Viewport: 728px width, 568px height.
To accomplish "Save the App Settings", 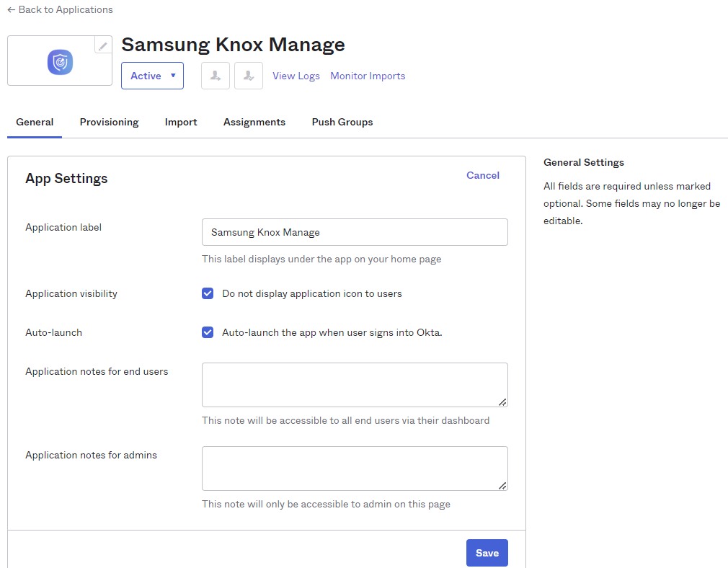I will tap(487, 553).
